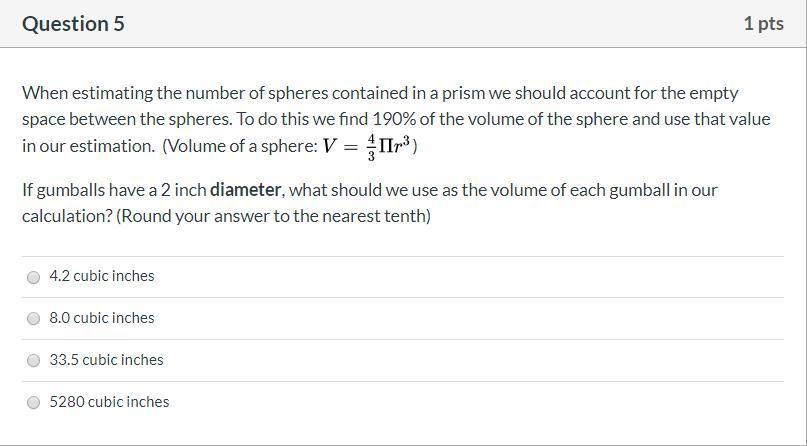Screen dimensions: 807x446
Task: Click the gray question header bar
Action: pyautogui.click(x=404, y=24)
